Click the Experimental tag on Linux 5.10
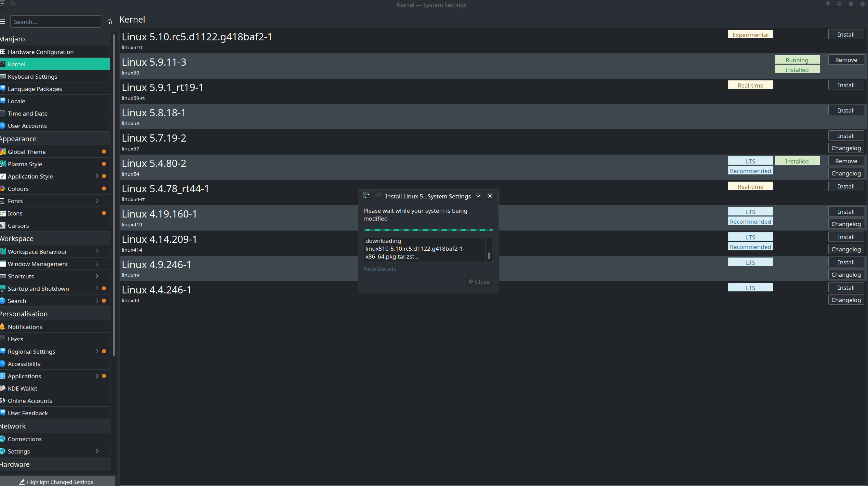This screenshot has height=486, width=868. point(750,35)
